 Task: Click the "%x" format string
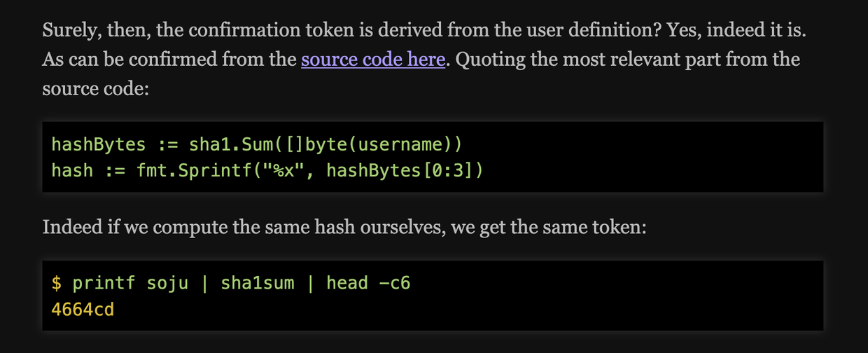(283, 170)
